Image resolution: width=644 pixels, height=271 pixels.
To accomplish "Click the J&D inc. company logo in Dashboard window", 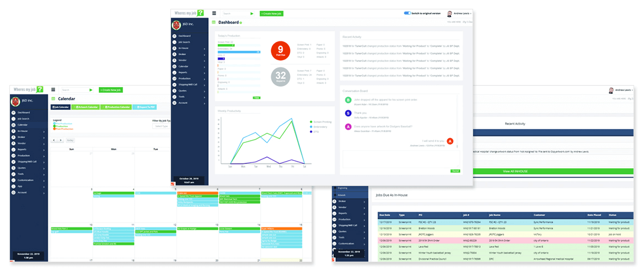I will (x=176, y=24).
